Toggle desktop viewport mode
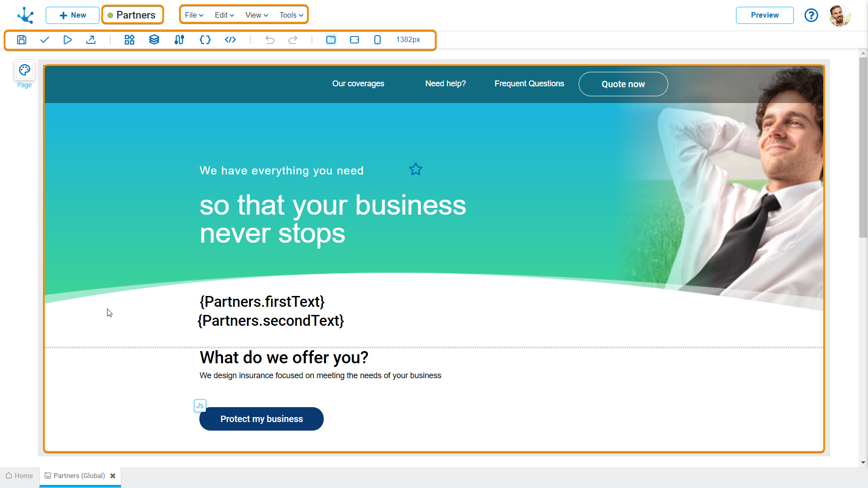This screenshot has width=868, height=488. click(331, 39)
